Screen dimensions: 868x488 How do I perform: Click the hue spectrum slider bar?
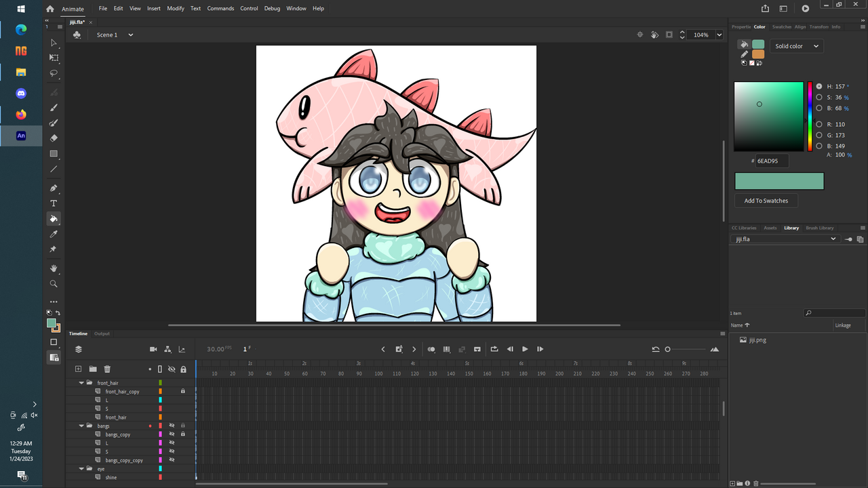[x=810, y=117]
